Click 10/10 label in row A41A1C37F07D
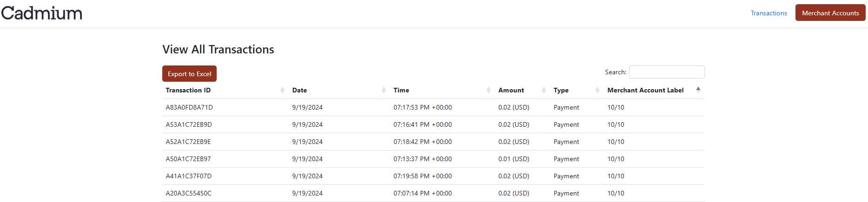 (x=616, y=176)
